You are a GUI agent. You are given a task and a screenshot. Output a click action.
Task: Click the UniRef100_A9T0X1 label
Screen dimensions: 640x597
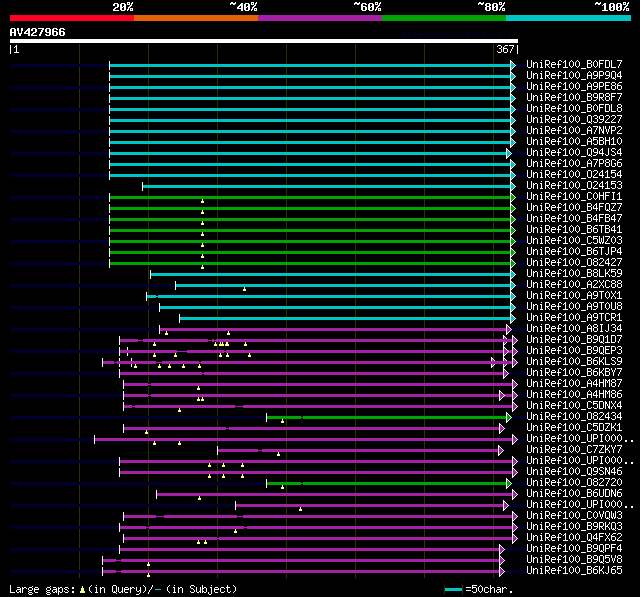pyautogui.click(x=574, y=296)
